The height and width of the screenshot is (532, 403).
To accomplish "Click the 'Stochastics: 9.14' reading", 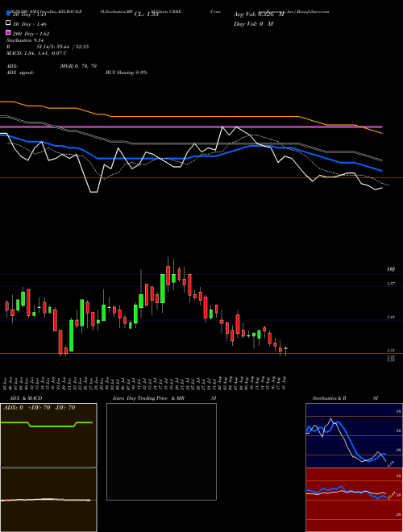I will tap(24, 40).
